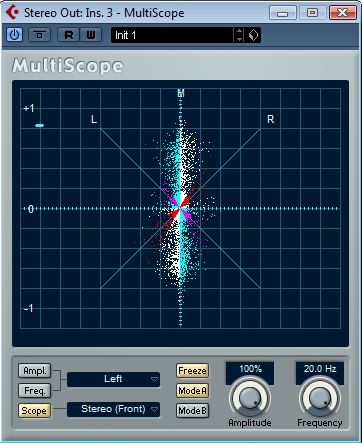
Task: Select Mode A button
Action: pyautogui.click(x=192, y=390)
